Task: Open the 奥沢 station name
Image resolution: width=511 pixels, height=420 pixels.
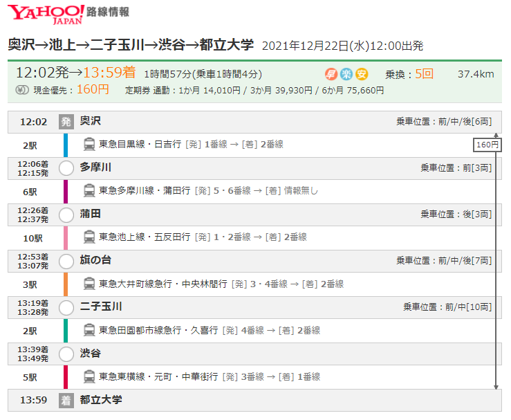Action: tap(91, 121)
